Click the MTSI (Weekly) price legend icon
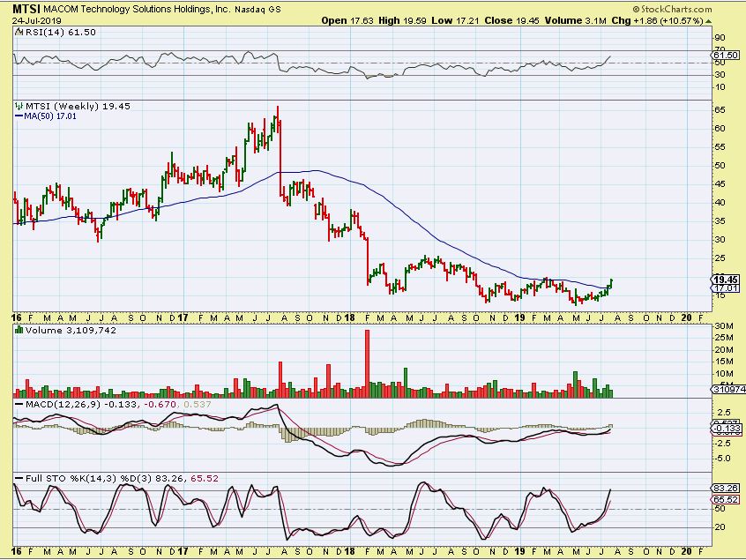This screenshot has width=746, height=560. pos(19,106)
